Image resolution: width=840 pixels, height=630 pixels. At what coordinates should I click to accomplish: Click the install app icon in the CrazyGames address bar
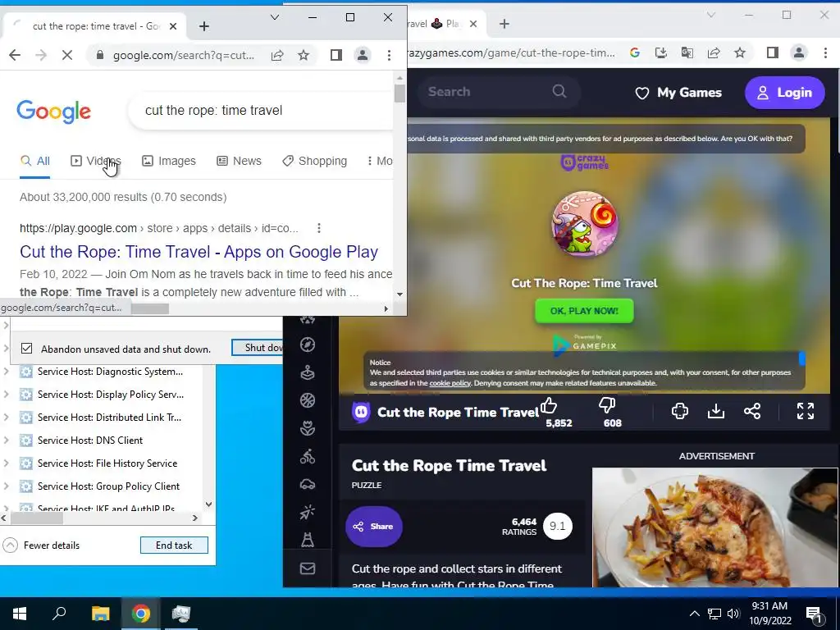click(660, 52)
